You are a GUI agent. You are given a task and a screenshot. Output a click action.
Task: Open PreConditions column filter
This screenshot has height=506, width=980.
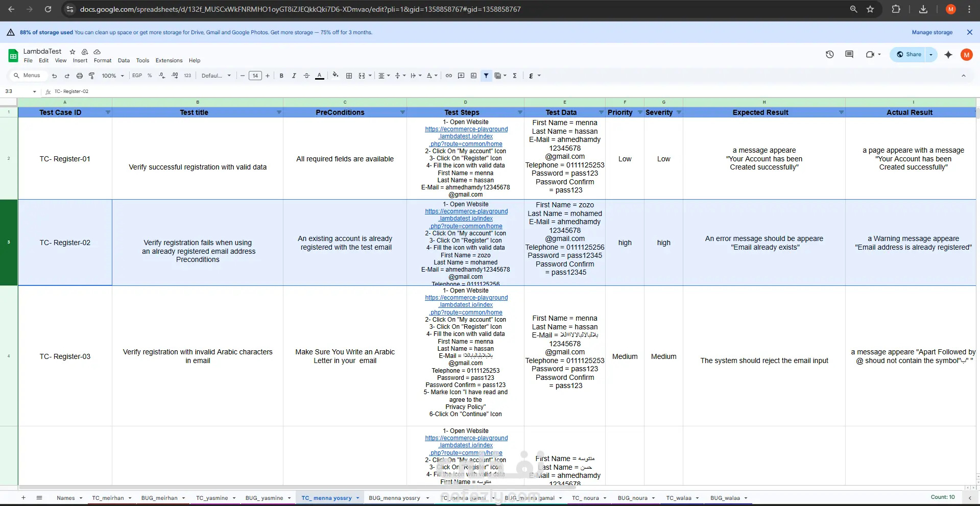coord(402,112)
